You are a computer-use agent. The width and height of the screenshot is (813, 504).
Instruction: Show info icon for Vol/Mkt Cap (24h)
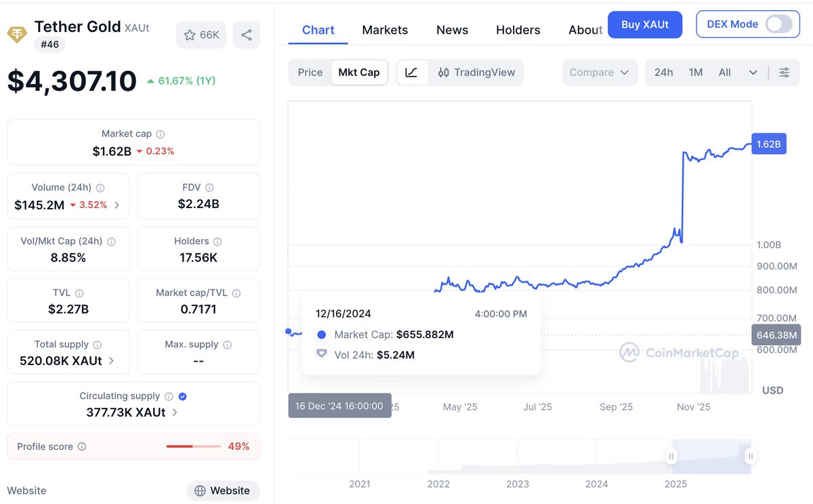[111, 241]
